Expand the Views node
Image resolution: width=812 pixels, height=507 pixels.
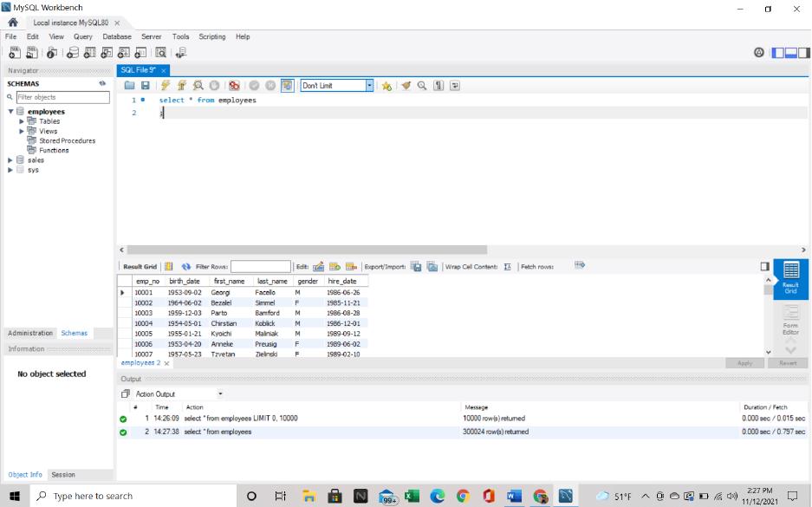click(x=22, y=131)
